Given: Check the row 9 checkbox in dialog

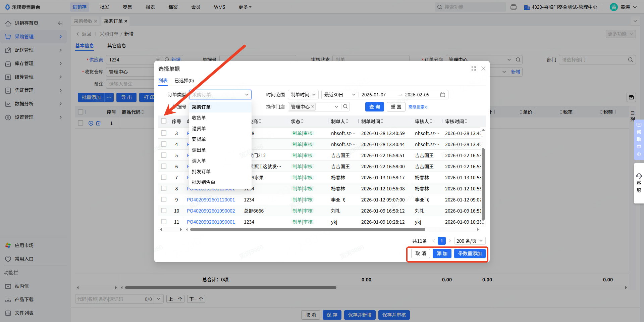Looking at the screenshot, I should click(164, 199).
